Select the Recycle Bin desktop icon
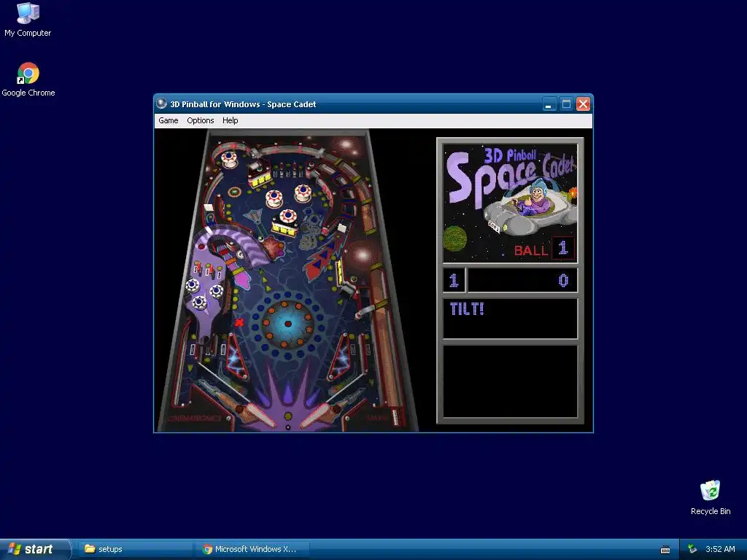The height and width of the screenshot is (560, 747). pyautogui.click(x=711, y=497)
